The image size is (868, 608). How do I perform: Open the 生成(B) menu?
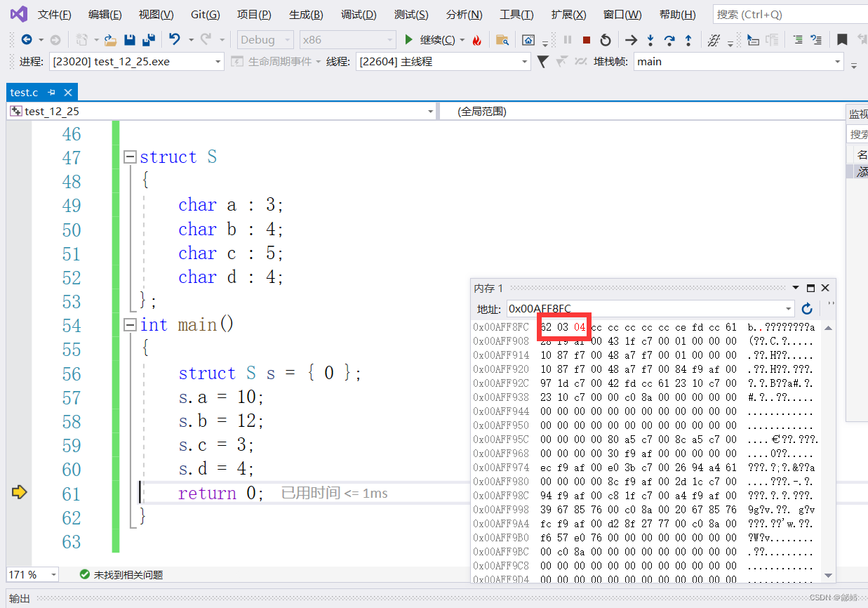coord(306,15)
